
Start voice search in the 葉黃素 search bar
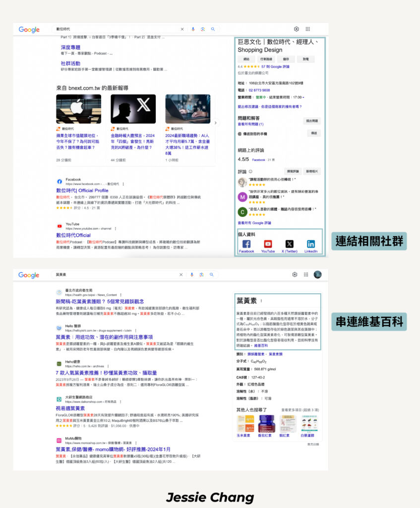(x=192, y=275)
